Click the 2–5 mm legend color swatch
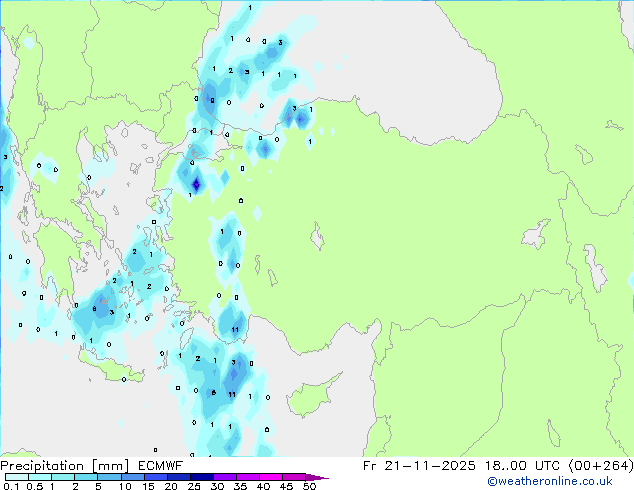This screenshot has width=634, height=490. point(86,477)
